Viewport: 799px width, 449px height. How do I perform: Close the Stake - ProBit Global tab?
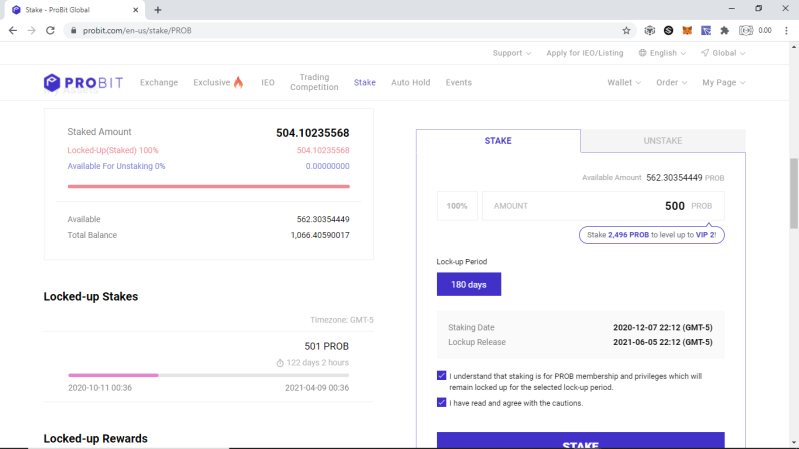click(136, 10)
